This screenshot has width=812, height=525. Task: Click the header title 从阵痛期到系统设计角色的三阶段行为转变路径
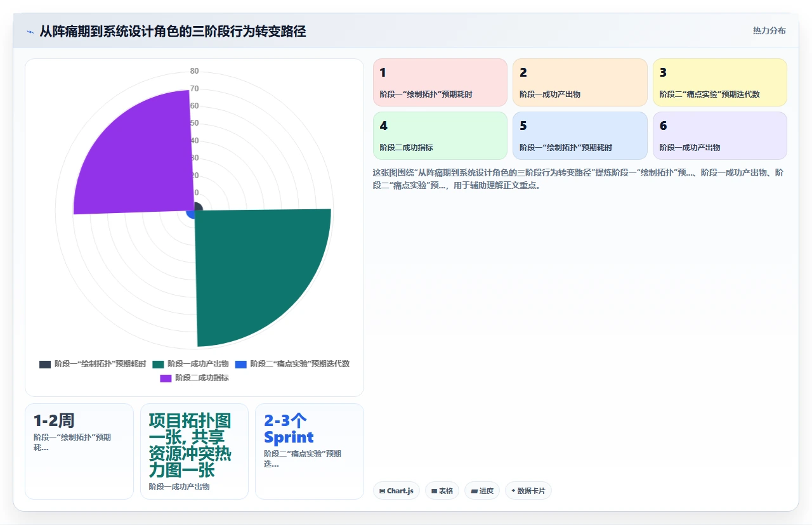point(173,31)
